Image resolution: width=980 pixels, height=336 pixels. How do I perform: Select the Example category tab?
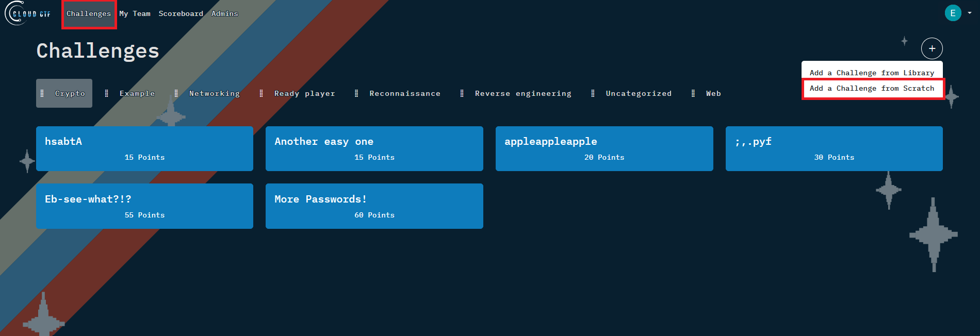pos(137,93)
